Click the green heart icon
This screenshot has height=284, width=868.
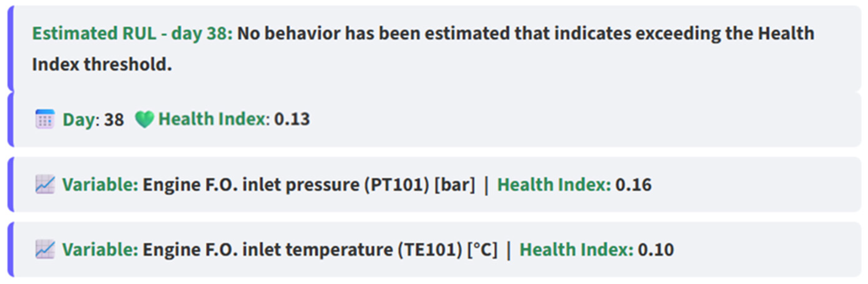click(145, 119)
